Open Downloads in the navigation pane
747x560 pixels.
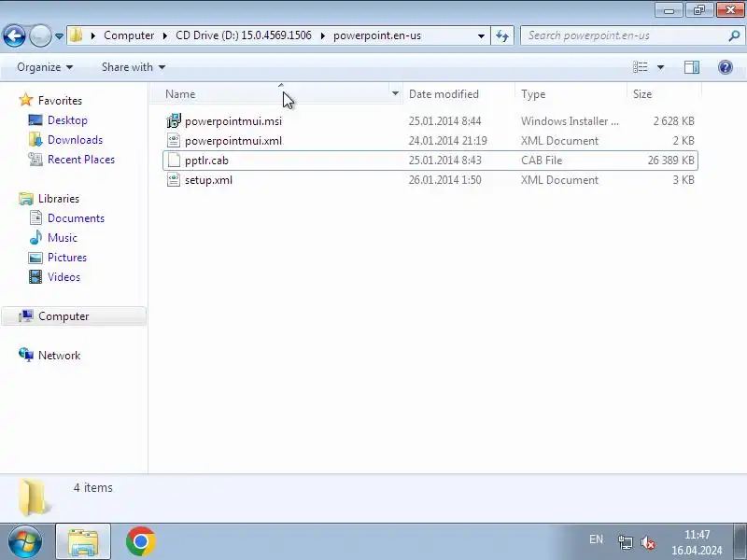(76, 139)
